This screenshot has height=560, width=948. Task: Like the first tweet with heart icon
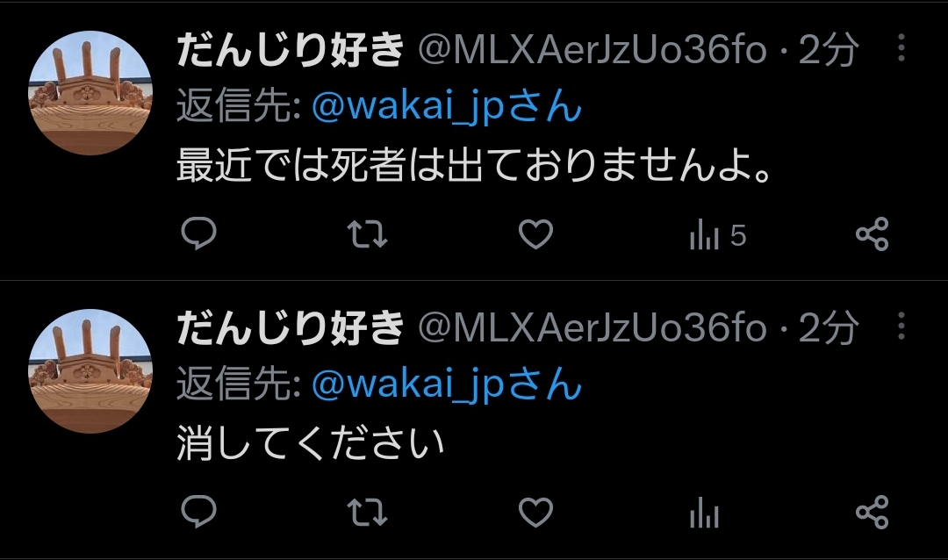(535, 234)
